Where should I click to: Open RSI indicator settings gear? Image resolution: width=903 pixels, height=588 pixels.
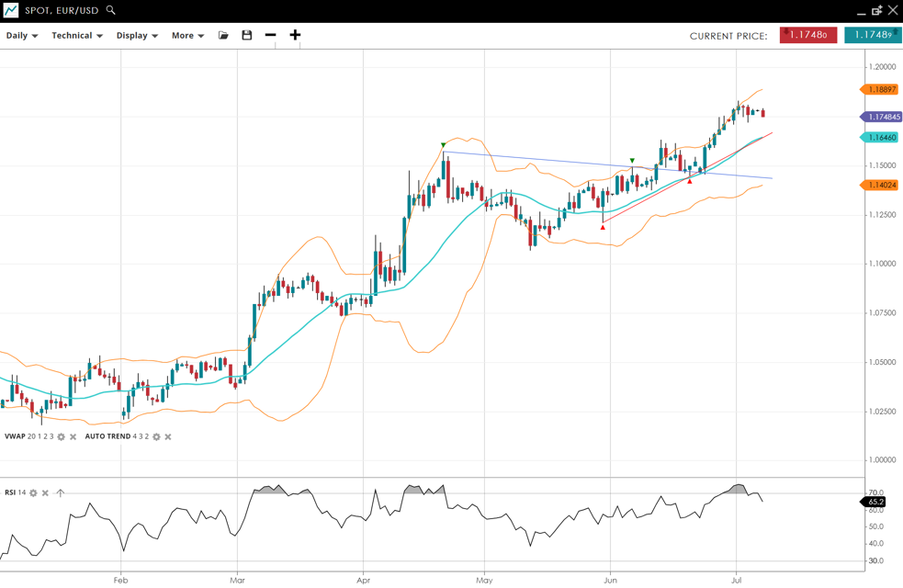pos(33,493)
